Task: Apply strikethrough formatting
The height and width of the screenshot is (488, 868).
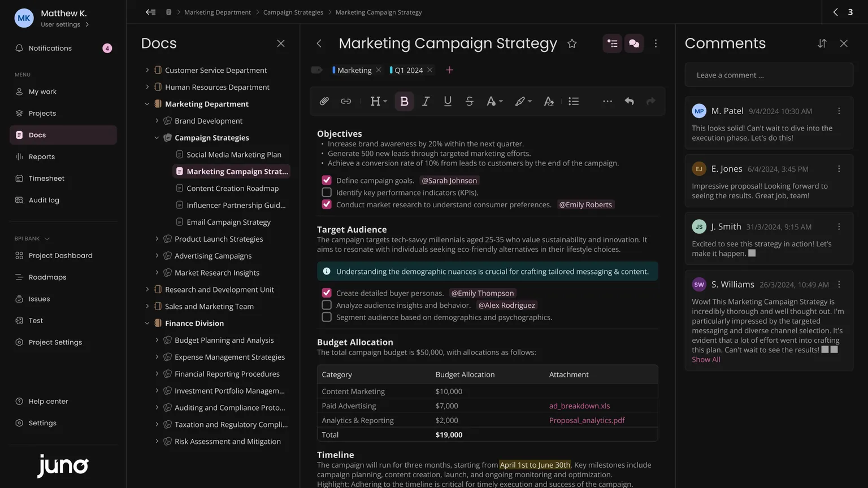Action: click(x=469, y=101)
